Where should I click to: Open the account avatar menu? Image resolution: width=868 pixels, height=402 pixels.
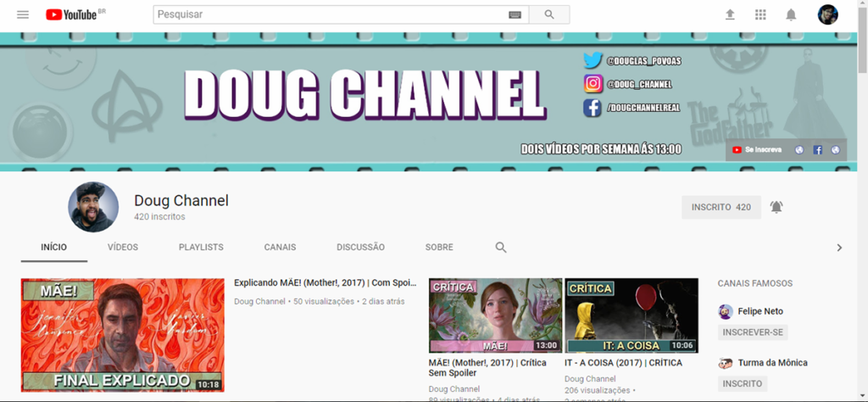[827, 15]
